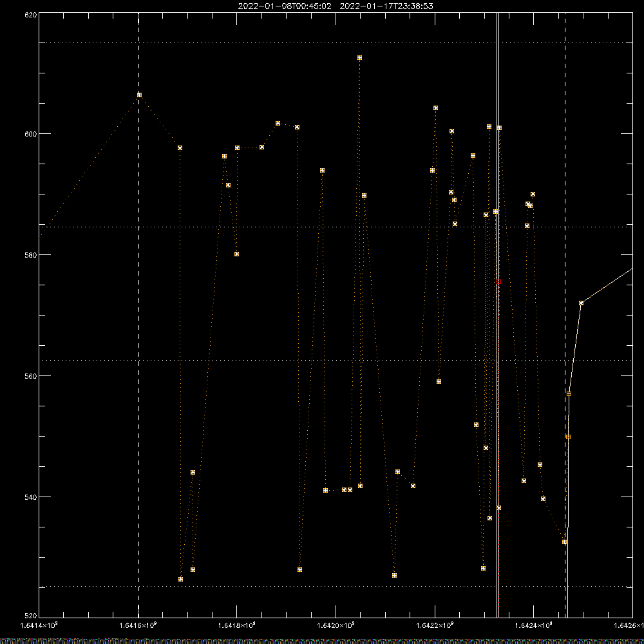Viewport: 644px width, 644px height.
Task: Select the 520 label at y-axis bottom
Action: (31, 616)
